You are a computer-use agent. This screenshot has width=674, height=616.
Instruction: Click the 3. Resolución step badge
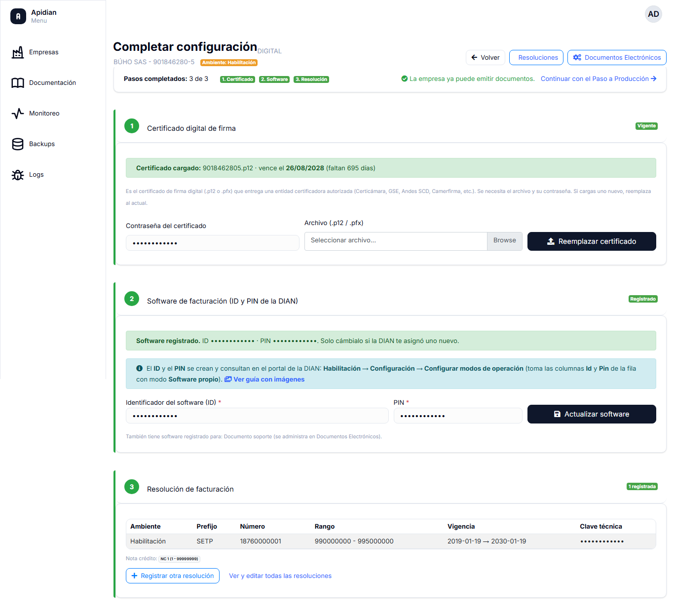pos(311,79)
